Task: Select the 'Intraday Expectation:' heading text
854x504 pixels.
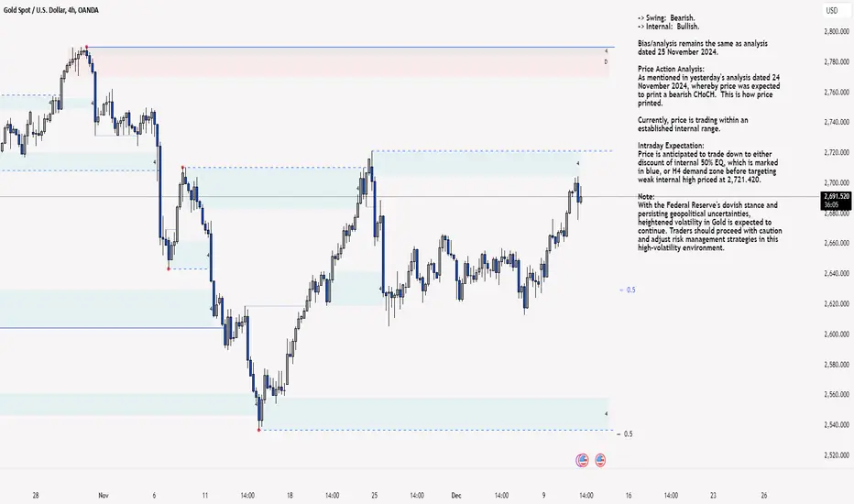Action: (x=671, y=146)
